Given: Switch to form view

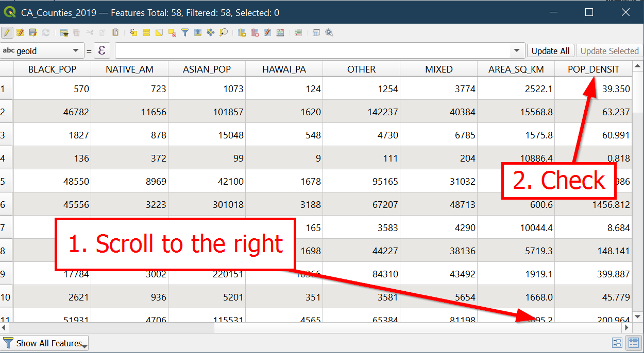Looking at the screenshot, I should 617,343.
